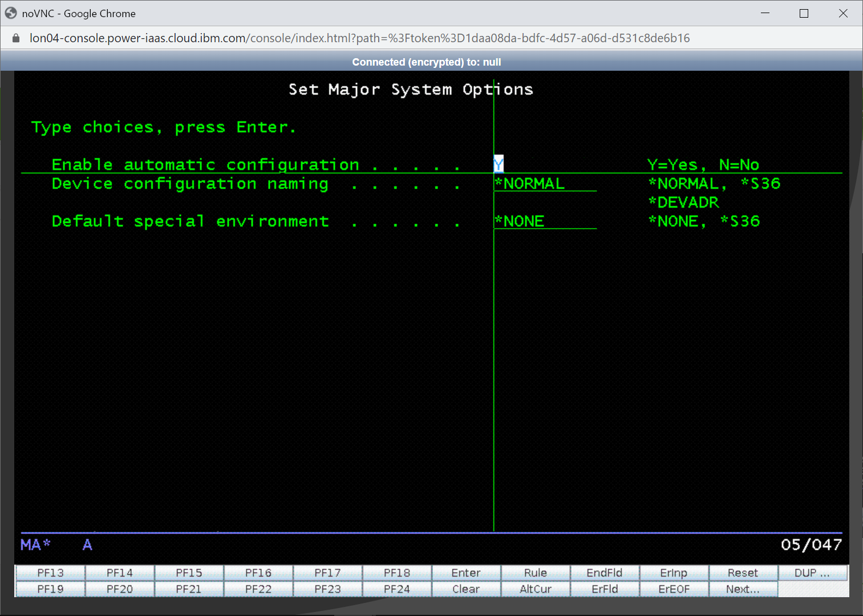Click the '05/047' cursor position indicator
This screenshot has height=616, width=863.
tap(811, 545)
